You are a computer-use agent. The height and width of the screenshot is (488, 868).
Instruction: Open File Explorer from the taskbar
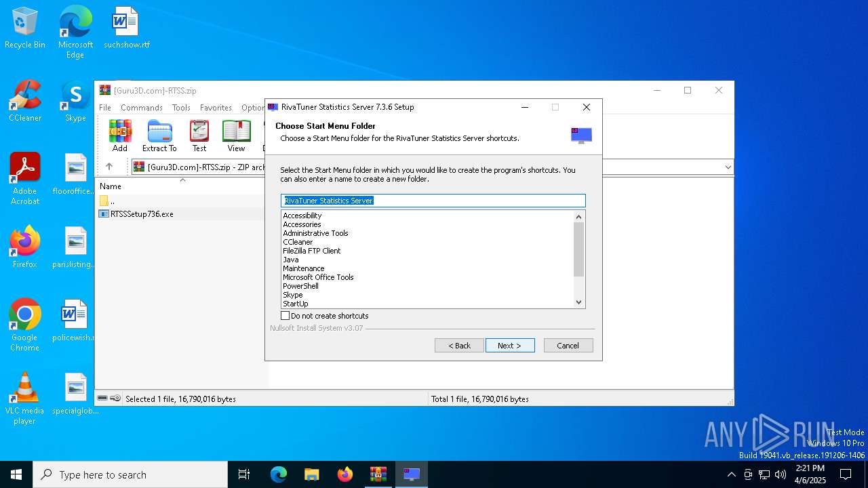click(311, 474)
